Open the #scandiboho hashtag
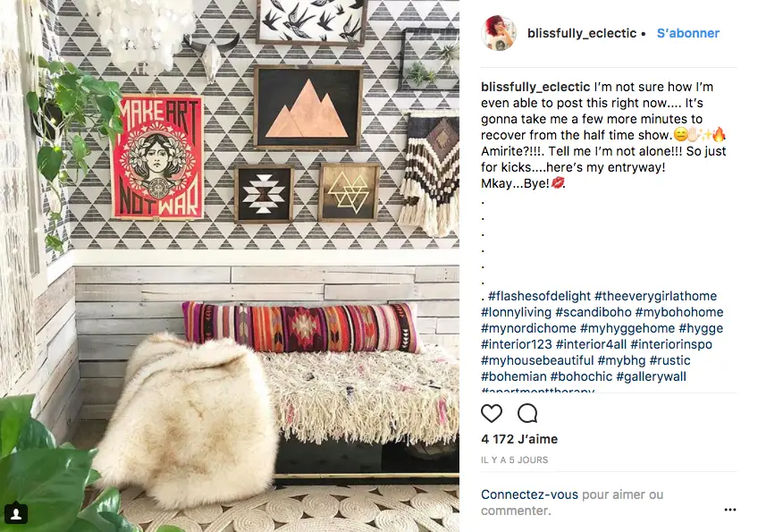Viewport: 758px width, 532px height. click(594, 312)
